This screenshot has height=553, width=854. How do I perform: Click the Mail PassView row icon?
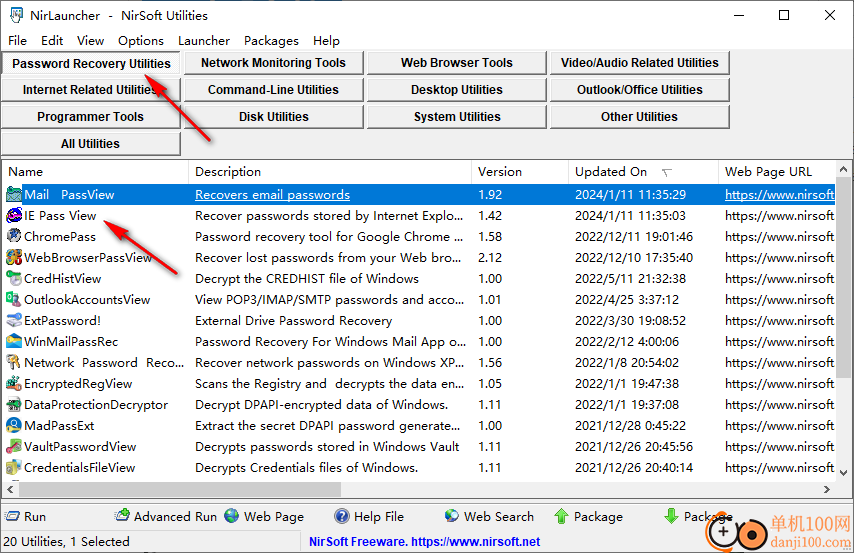[14, 195]
